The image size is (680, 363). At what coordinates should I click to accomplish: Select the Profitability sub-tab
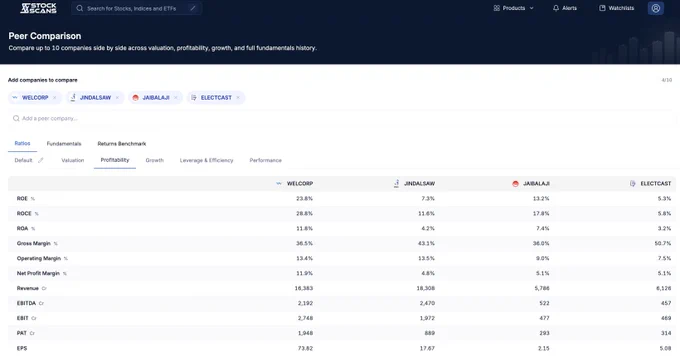pos(115,160)
